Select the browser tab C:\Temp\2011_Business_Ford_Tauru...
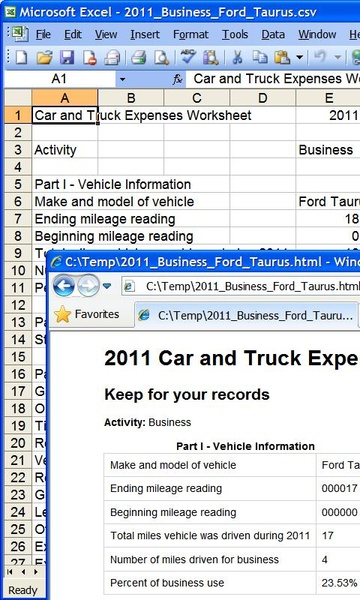Viewport: 360px width, 600px height. pos(246,315)
